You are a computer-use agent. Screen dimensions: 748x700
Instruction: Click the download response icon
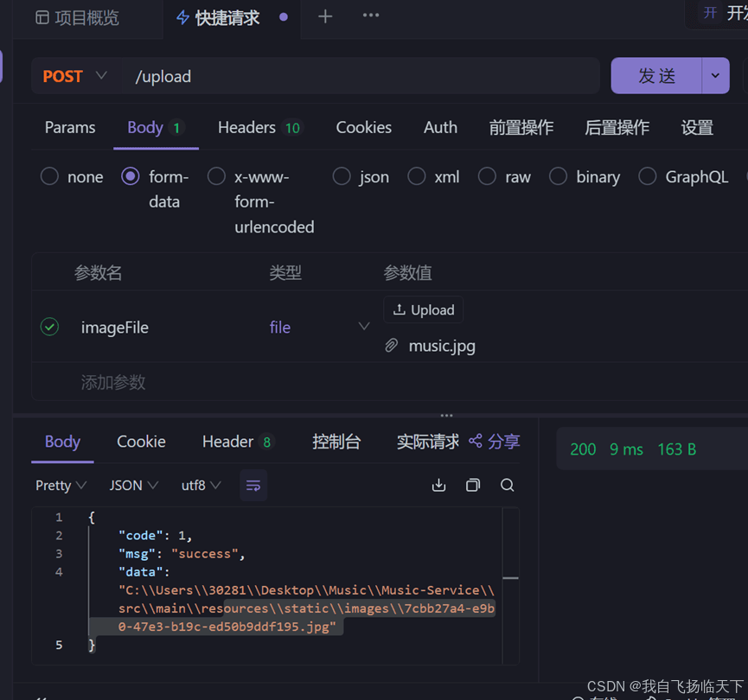[438, 485]
